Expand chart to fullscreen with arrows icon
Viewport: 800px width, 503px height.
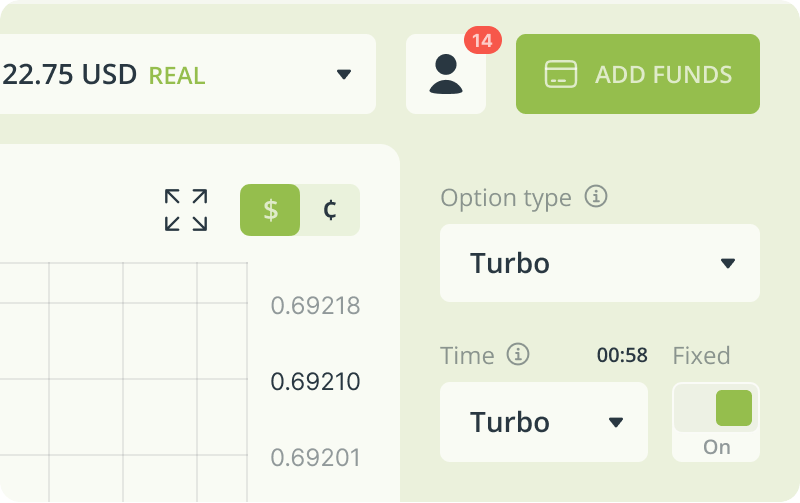pos(186,210)
